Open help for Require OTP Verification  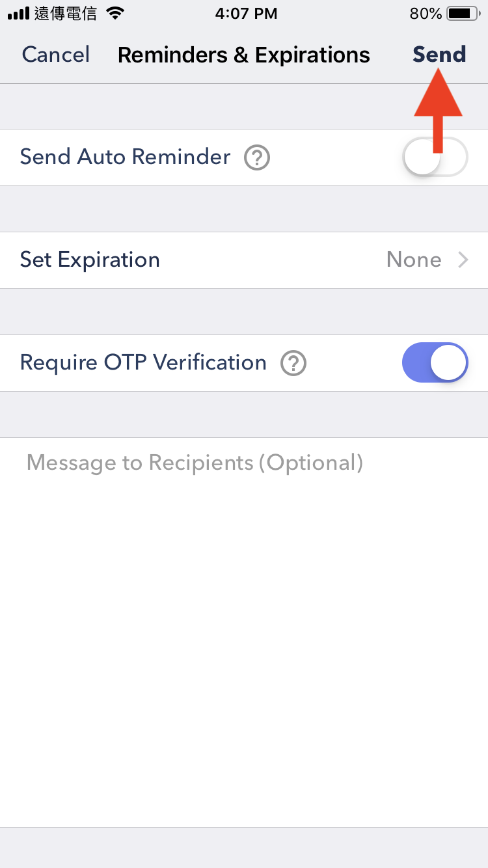click(293, 363)
